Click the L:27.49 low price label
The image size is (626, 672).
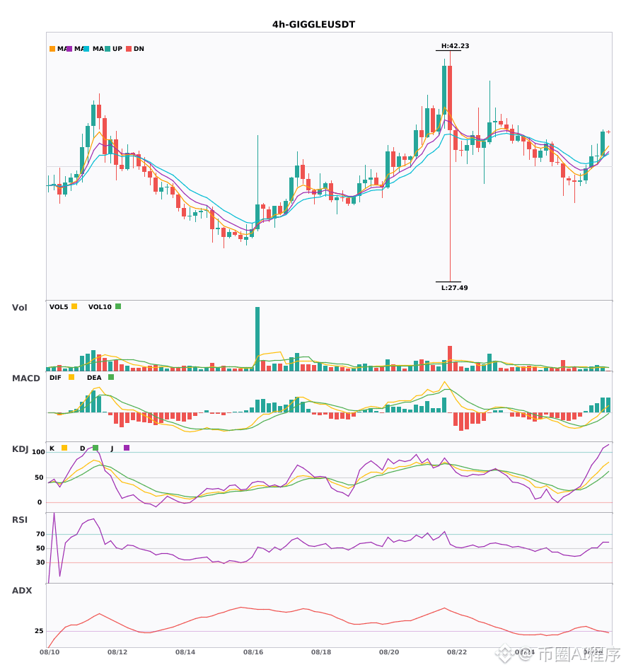pyautogui.click(x=455, y=288)
